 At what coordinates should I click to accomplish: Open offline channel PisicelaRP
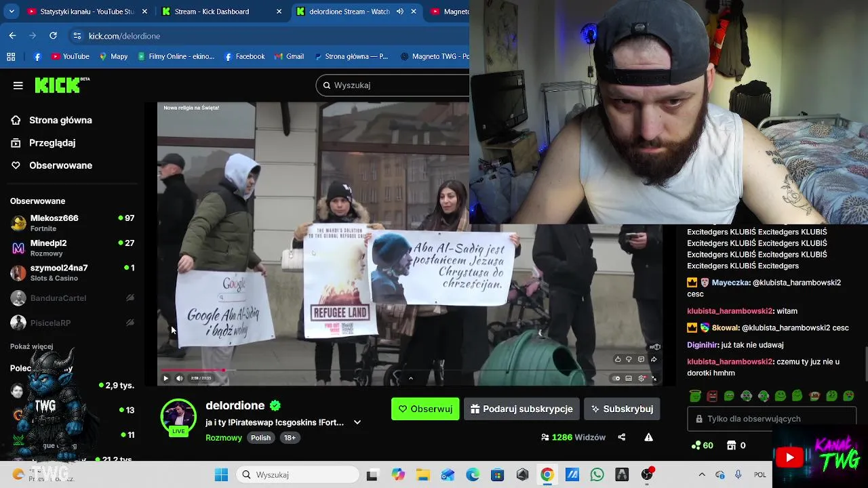[72, 323]
